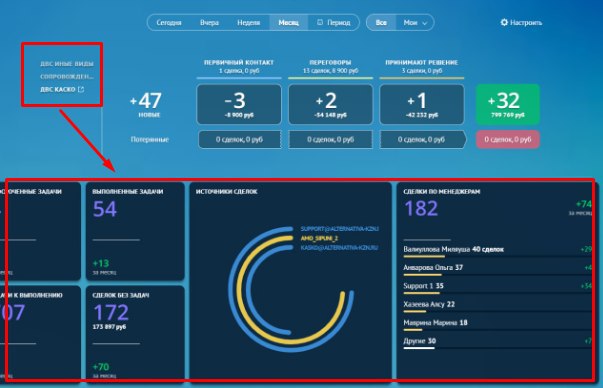Click the calendar icon beside Период
603x388 pixels.
click(320, 22)
